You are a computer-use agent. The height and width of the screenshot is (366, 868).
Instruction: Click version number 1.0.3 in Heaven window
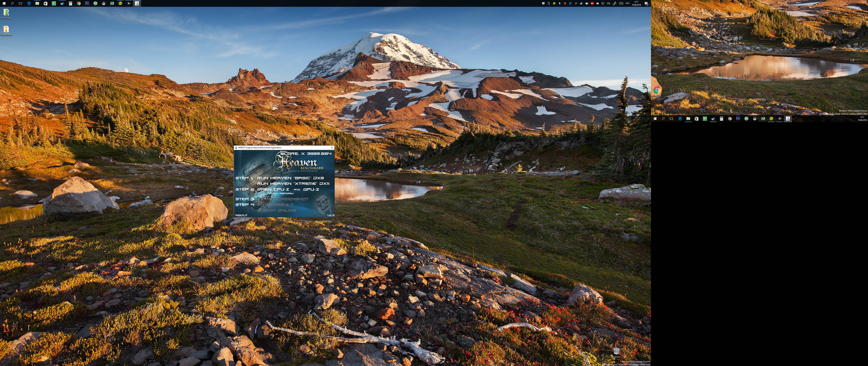pos(331,215)
